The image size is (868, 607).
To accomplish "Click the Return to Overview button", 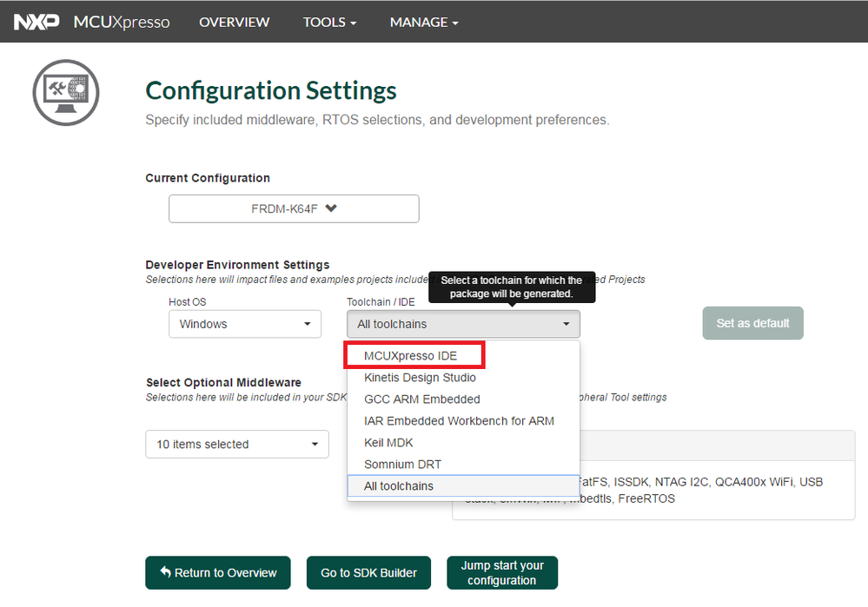I will 218,572.
